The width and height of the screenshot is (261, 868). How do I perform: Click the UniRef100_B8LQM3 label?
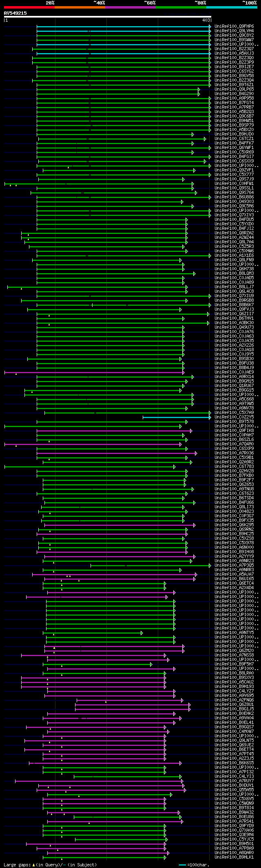tap(234, 273)
